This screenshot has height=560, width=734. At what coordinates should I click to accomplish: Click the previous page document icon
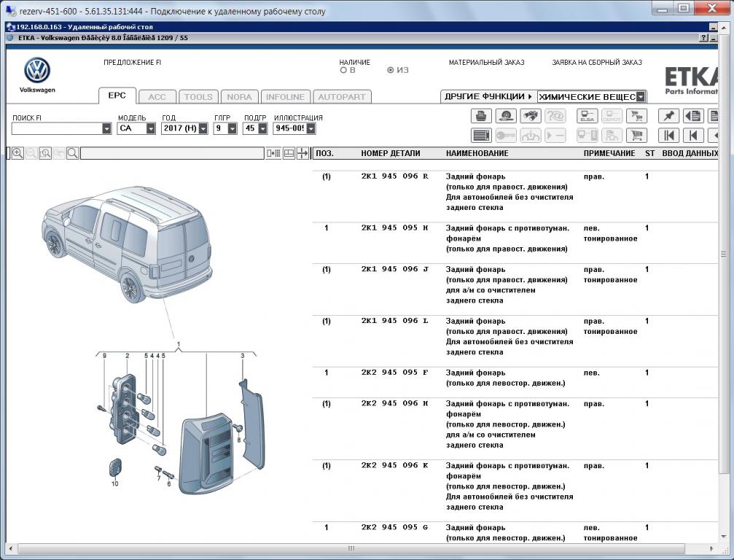[x=693, y=116]
